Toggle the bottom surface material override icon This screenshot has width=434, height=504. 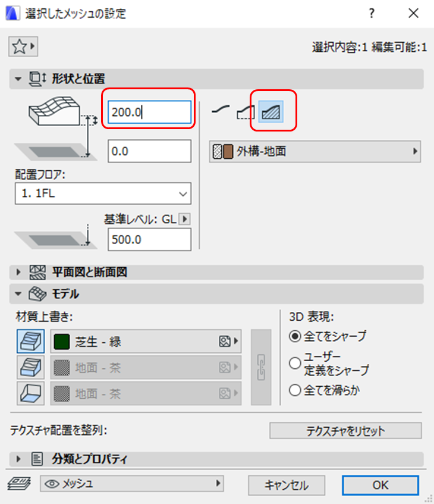pos(27,393)
